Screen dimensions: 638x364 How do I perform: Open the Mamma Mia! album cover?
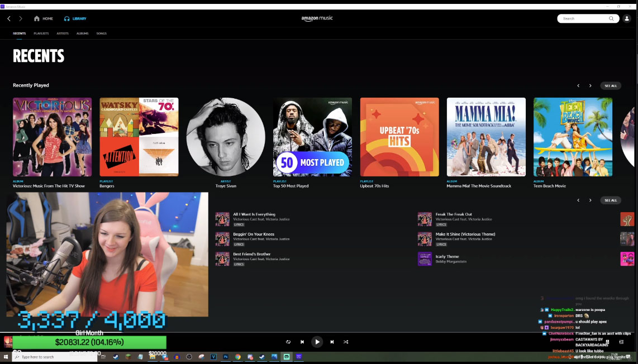point(486,137)
